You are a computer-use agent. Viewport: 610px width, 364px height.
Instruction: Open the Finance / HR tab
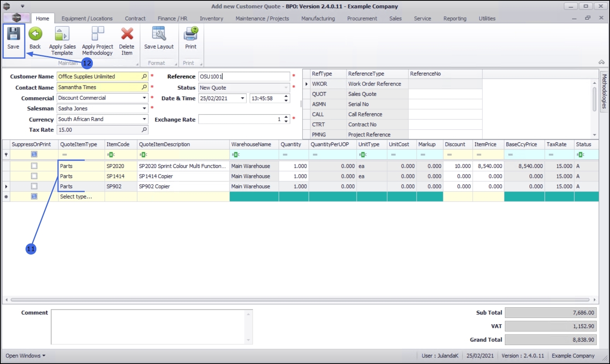(173, 19)
